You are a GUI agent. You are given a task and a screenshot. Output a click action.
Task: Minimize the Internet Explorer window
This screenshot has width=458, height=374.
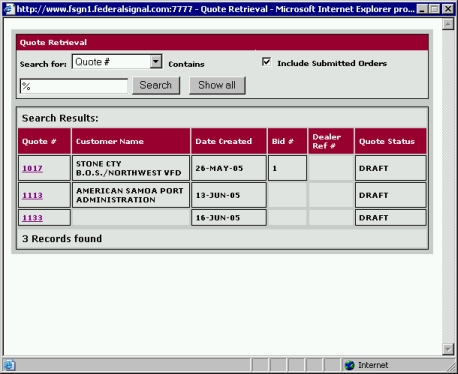click(x=422, y=9)
